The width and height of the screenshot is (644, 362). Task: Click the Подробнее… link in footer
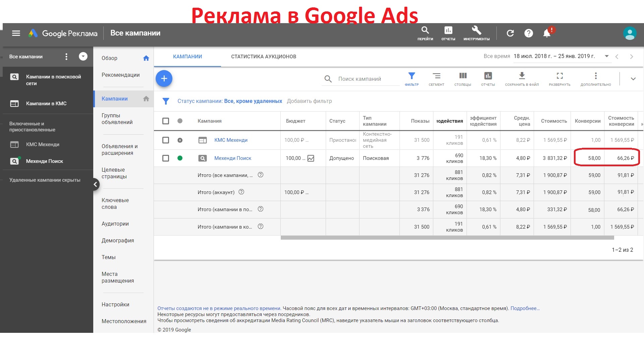pos(525,308)
